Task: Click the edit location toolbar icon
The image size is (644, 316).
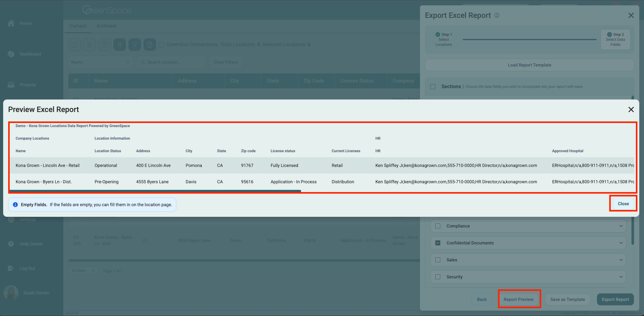Action: coord(75,45)
